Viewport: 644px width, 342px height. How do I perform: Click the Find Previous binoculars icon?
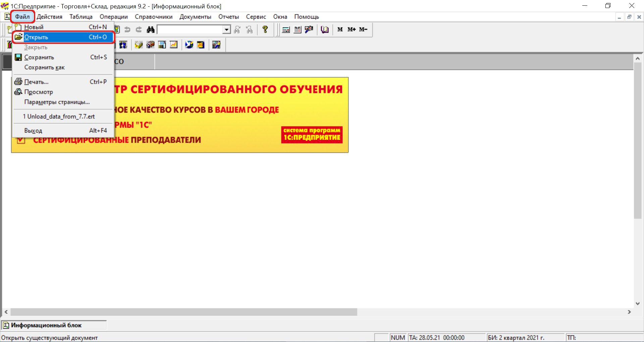[x=249, y=29]
